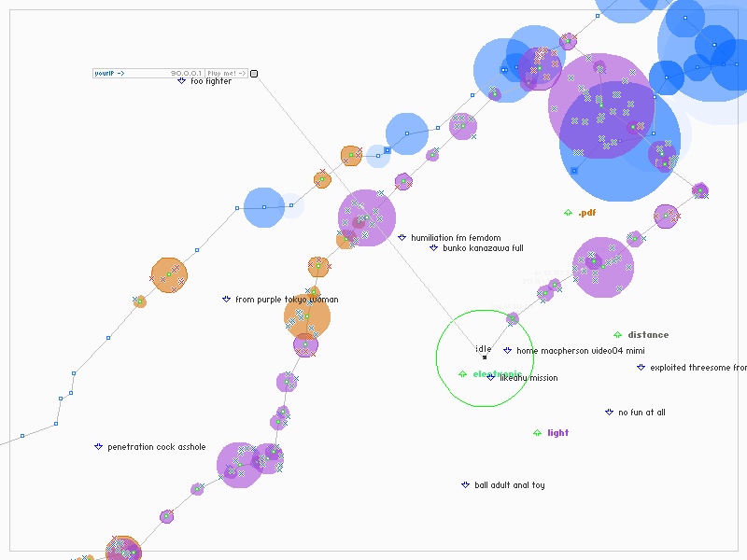Click the blue arrow beside 'bunko kanazawa full'
The width and height of the screenshot is (747, 560).
point(433,248)
